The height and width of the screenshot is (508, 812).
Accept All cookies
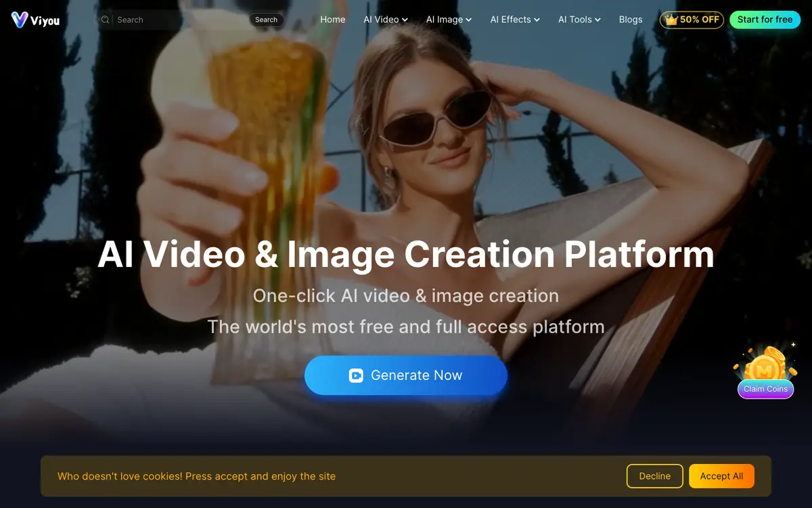pos(721,476)
